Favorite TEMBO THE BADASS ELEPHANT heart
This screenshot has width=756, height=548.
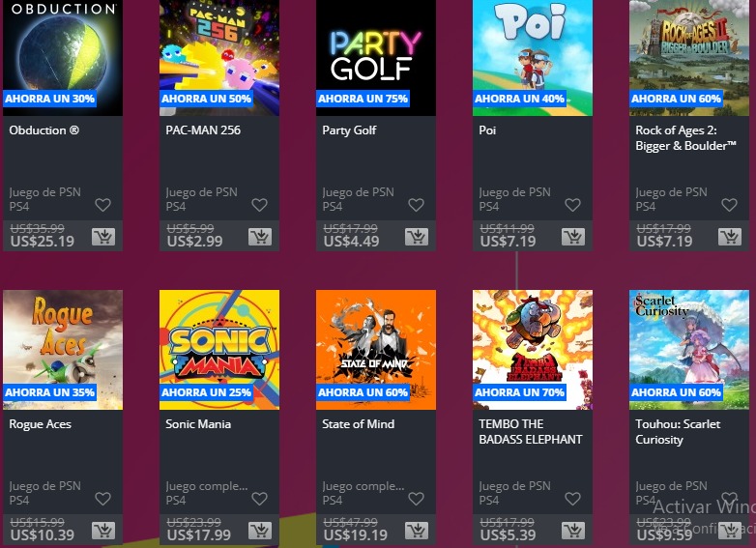point(572,499)
